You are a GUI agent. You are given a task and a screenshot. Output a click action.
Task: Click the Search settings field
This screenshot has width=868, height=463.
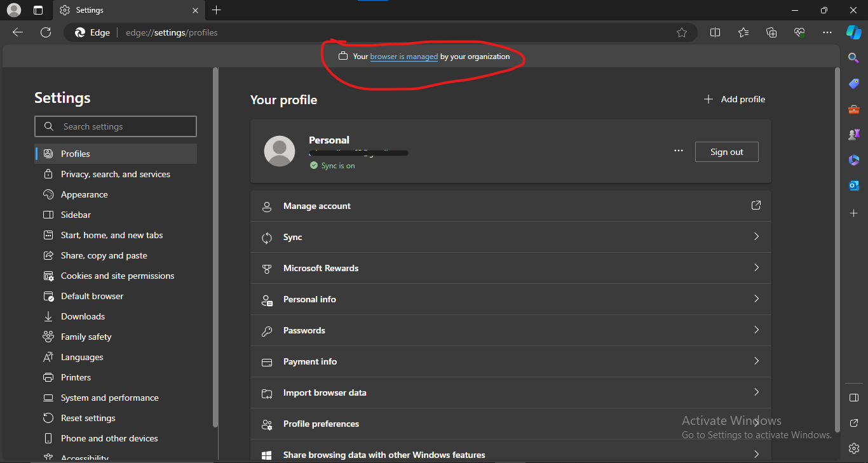coord(116,126)
